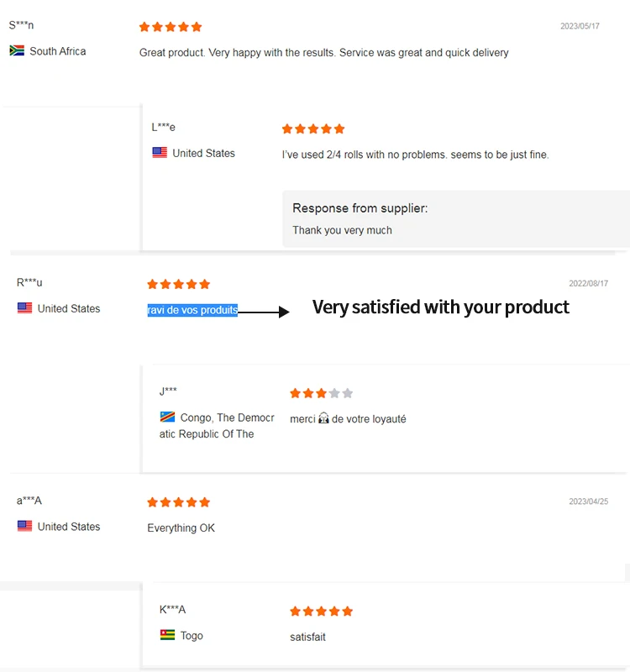Click the South Africa flag icon
This screenshot has height=672, width=630.
pos(17,51)
